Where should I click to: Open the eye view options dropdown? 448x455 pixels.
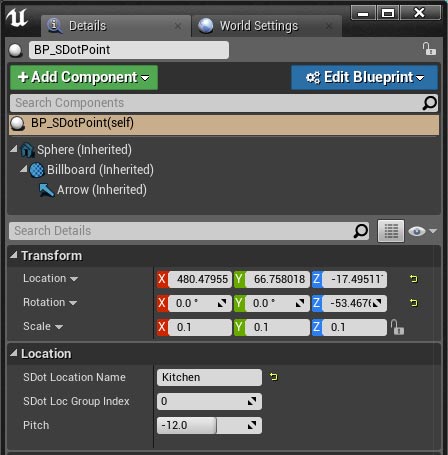[x=422, y=231]
